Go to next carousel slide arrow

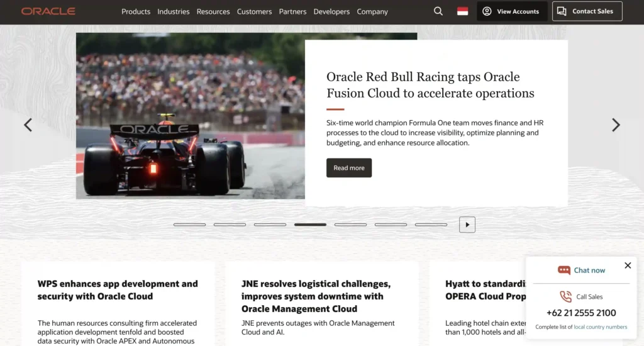[x=616, y=125]
